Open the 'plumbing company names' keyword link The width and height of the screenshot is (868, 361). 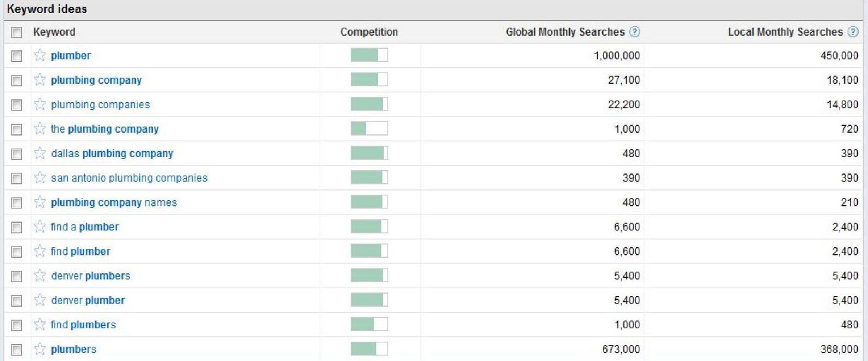click(114, 202)
